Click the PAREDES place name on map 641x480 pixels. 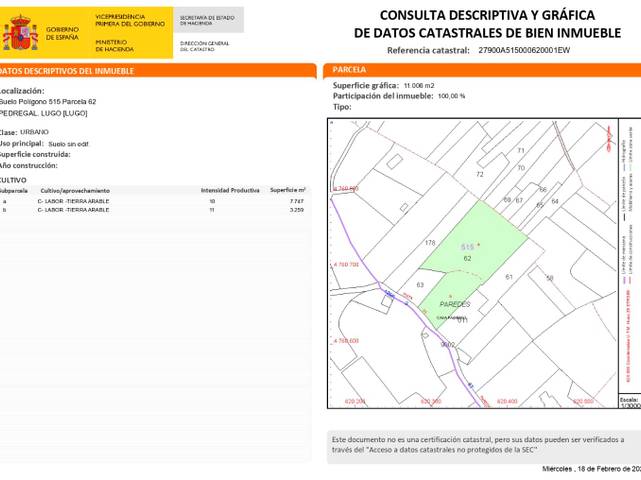click(455, 304)
